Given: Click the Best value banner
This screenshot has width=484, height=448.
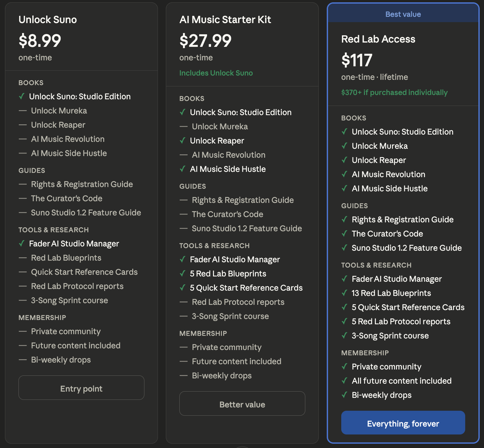Looking at the screenshot, I should coord(403,14).
